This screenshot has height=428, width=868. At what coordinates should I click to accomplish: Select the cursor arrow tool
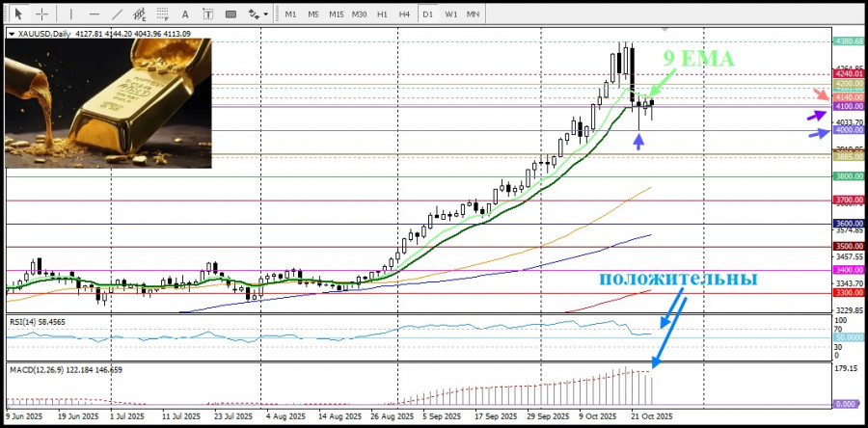pos(19,13)
